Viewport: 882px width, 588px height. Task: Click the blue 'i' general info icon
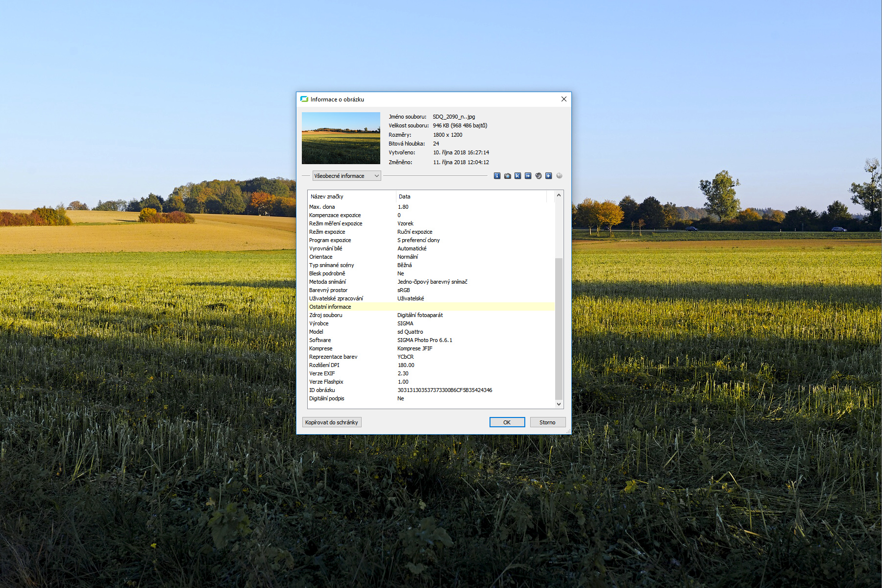(x=497, y=176)
